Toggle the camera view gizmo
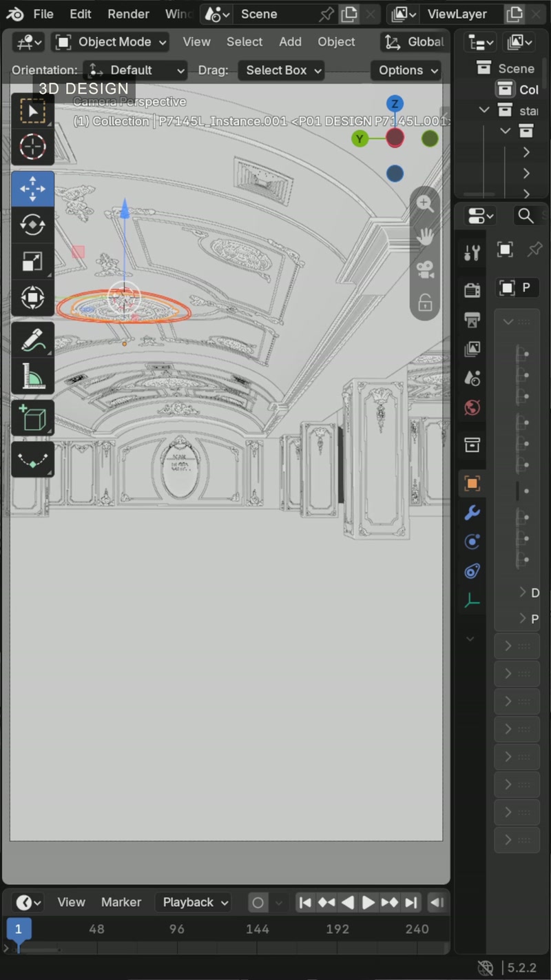551x980 pixels. tap(425, 270)
